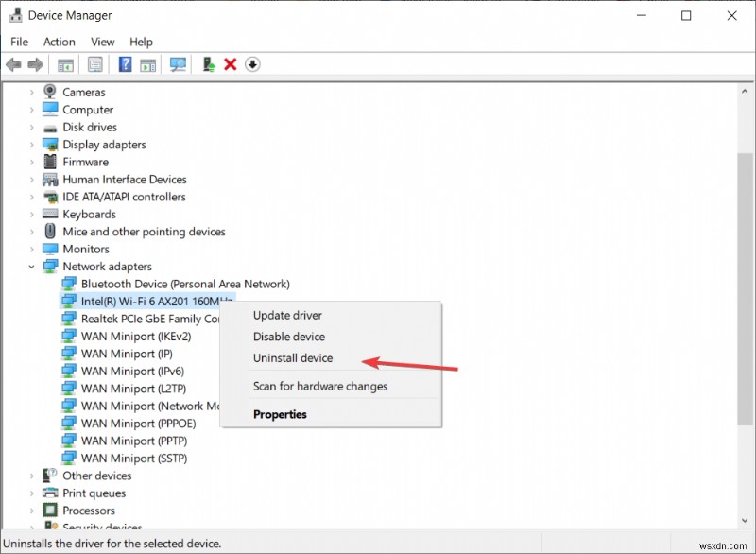The image size is (756, 554).
Task: Choose Uninstall device from the context menu
Action: pos(293,357)
